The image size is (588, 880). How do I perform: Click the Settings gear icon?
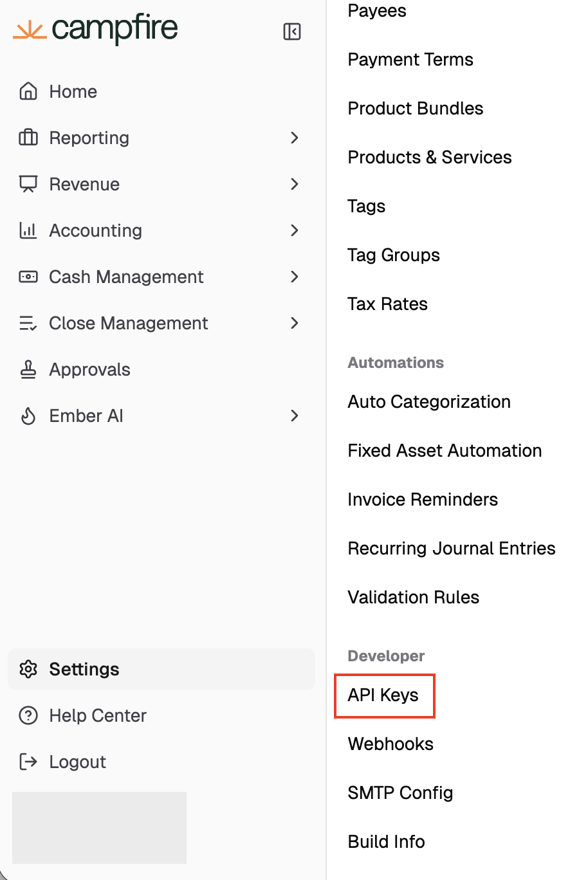point(28,669)
